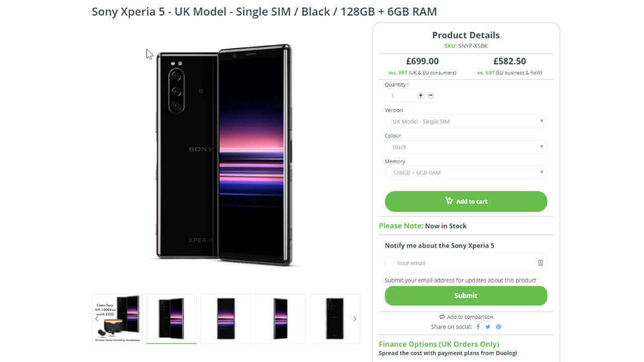Expand the Colour dropdown showing Black
Screen dimensions: 644x362
[x=465, y=147]
